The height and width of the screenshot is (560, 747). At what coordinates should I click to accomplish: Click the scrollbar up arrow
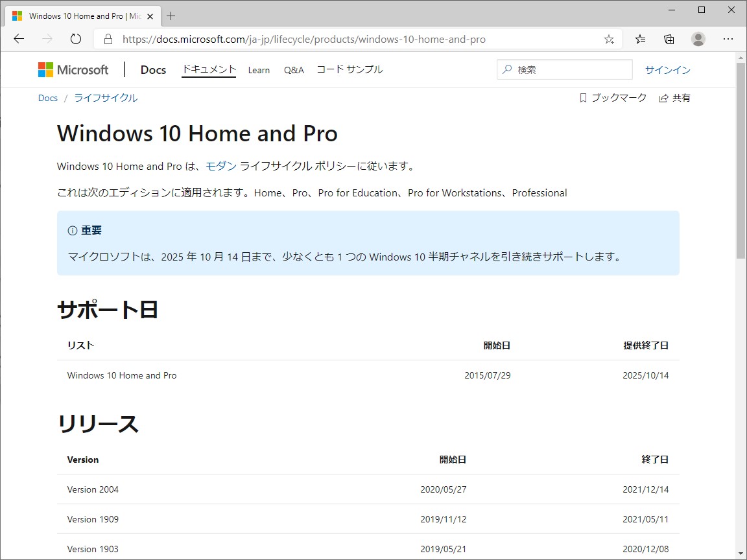click(741, 58)
